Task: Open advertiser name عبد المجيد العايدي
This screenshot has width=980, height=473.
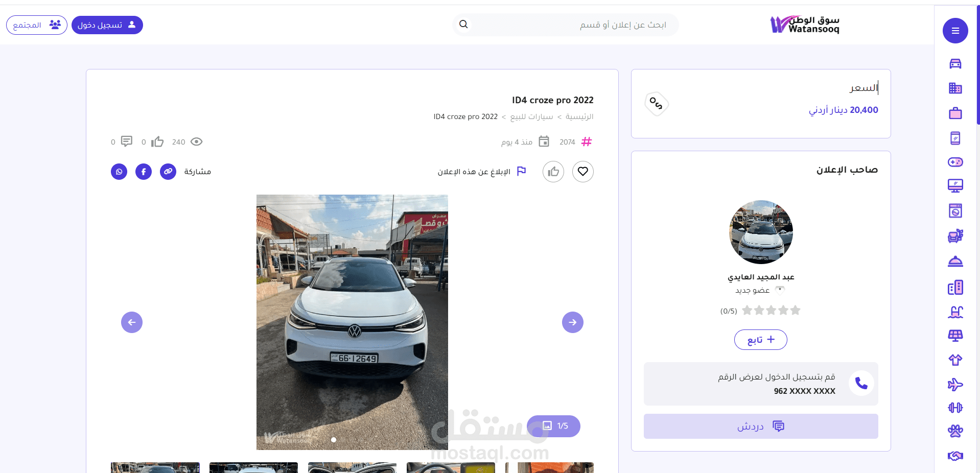Action: (761, 277)
